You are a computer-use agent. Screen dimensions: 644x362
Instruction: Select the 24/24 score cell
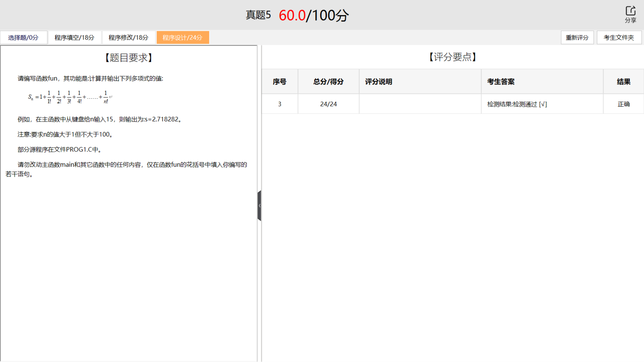pyautogui.click(x=328, y=104)
